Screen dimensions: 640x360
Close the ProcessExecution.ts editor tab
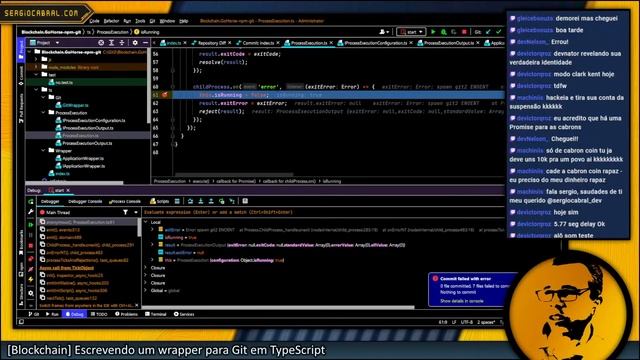click(331, 43)
